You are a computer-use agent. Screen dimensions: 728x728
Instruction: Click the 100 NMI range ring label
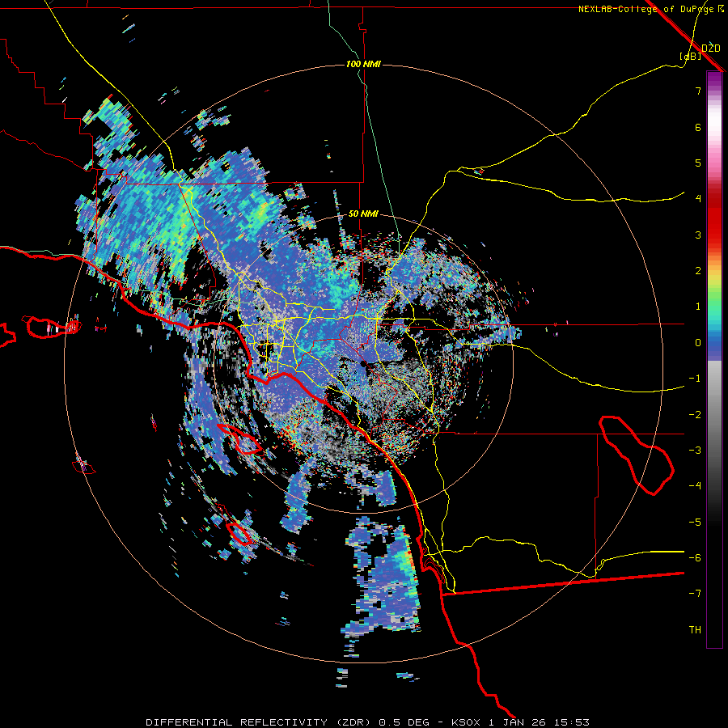(x=363, y=64)
